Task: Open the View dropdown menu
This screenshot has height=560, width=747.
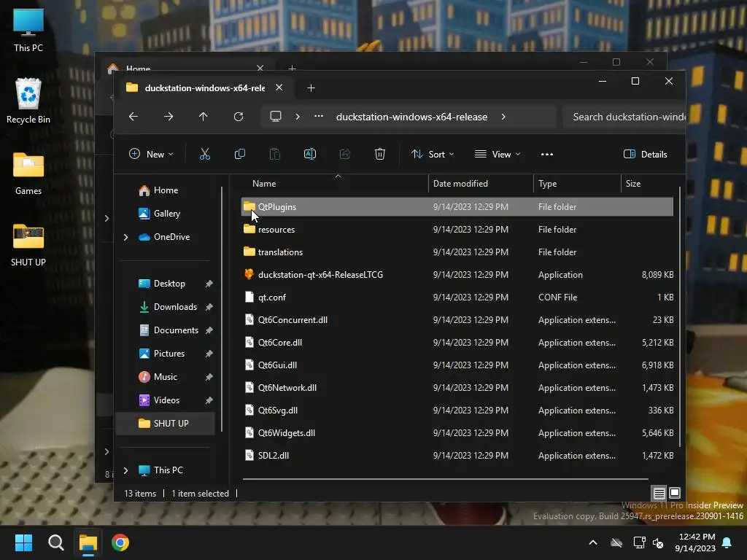Action: (498, 155)
